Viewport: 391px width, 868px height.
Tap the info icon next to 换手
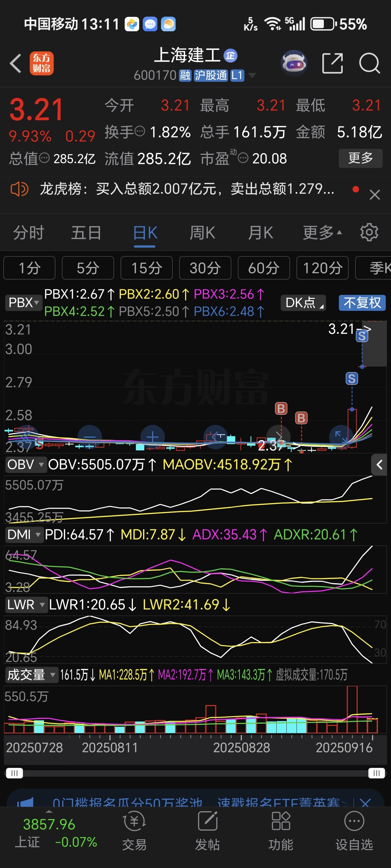click(140, 131)
